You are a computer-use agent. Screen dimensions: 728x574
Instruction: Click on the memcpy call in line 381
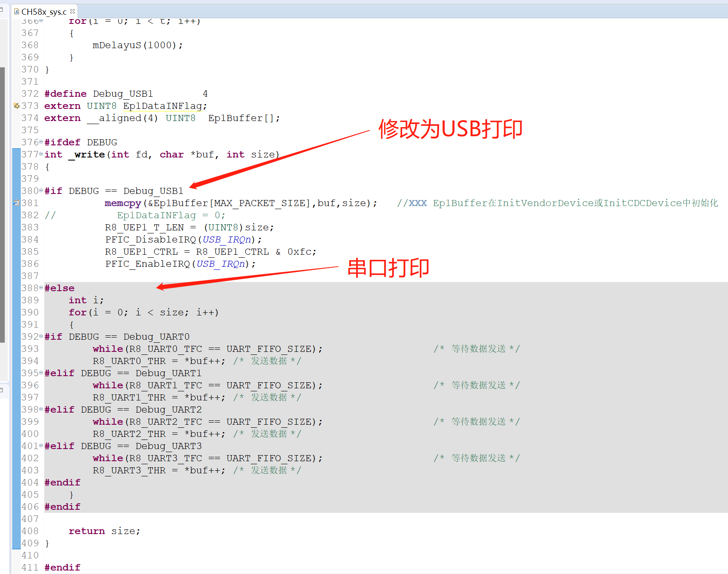[123, 203]
